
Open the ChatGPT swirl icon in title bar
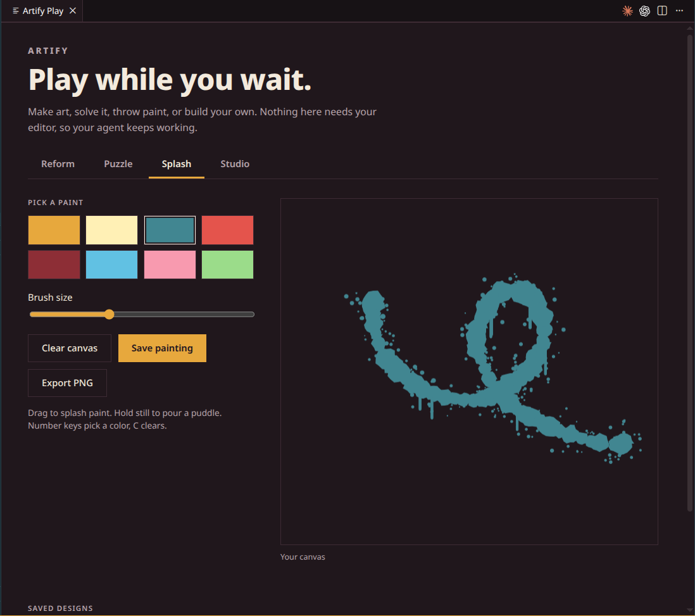(644, 11)
